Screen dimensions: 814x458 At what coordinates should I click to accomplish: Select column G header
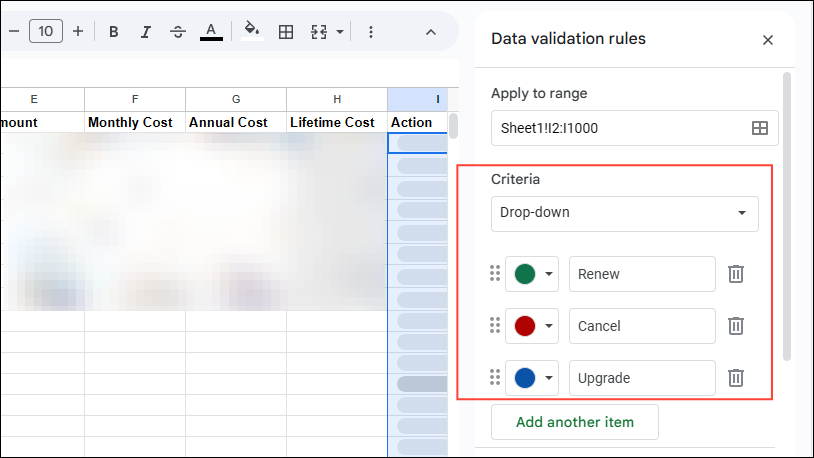[x=236, y=99]
